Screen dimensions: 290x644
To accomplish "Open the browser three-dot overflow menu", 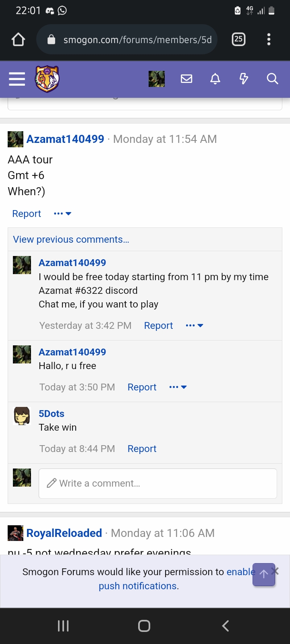I will coord(269,39).
